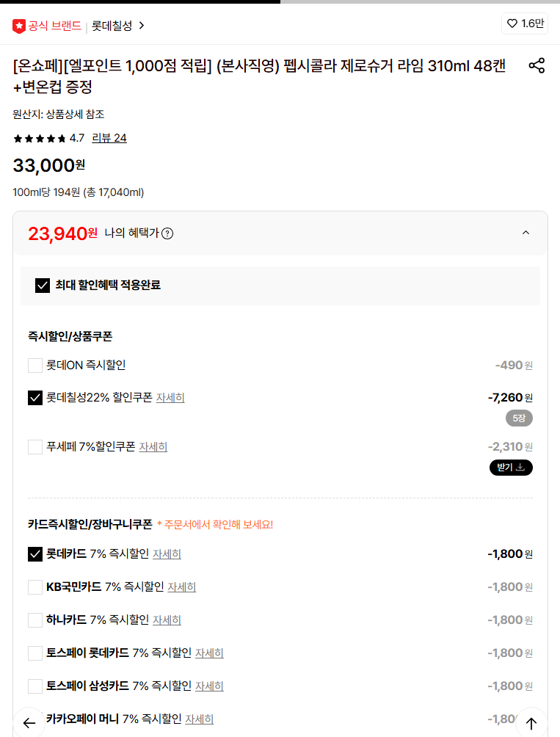Enable the 토스페이 삼성카드 7% discount checkbox
560x737 pixels.
coord(34,686)
